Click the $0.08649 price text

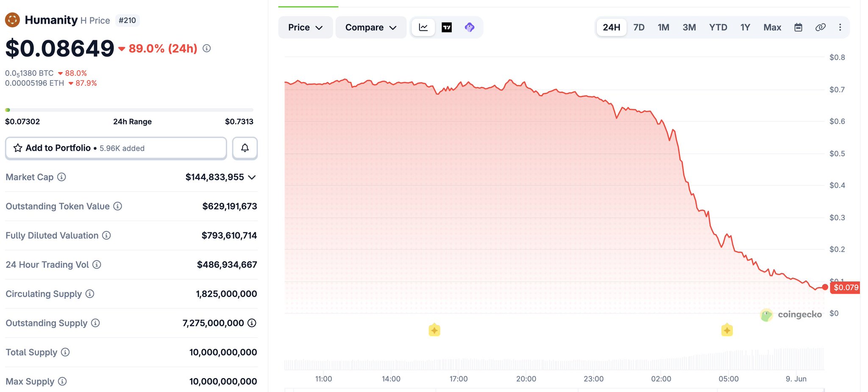[60, 48]
